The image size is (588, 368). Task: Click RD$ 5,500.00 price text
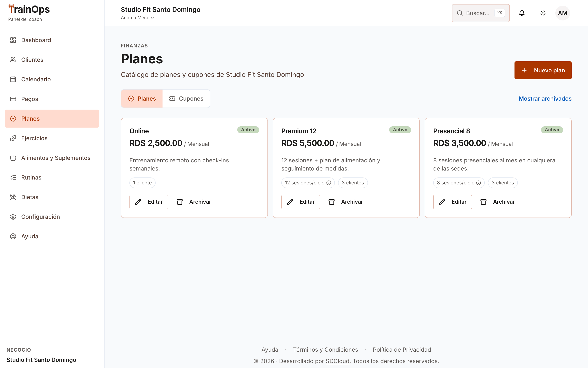point(308,143)
